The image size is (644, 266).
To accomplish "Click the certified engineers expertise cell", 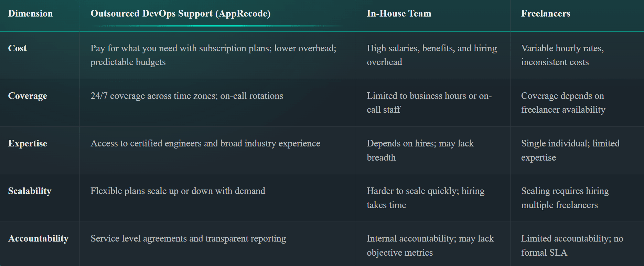I will (x=205, y=143).
